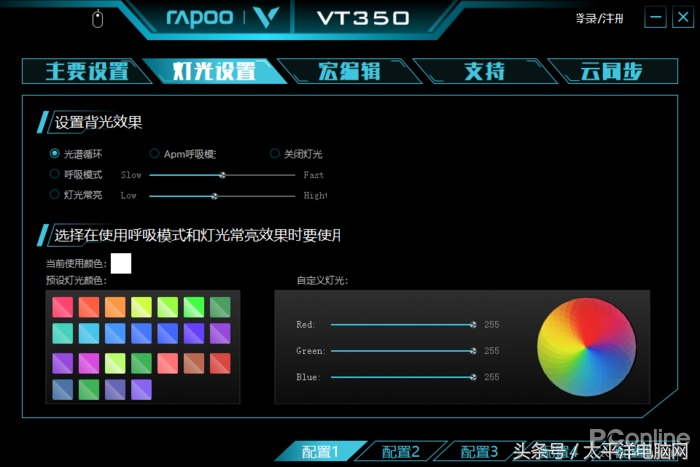Choose the 关闭灯光 radio option
The height and width of the screenshot is (467, 700).
coord(275,154)
